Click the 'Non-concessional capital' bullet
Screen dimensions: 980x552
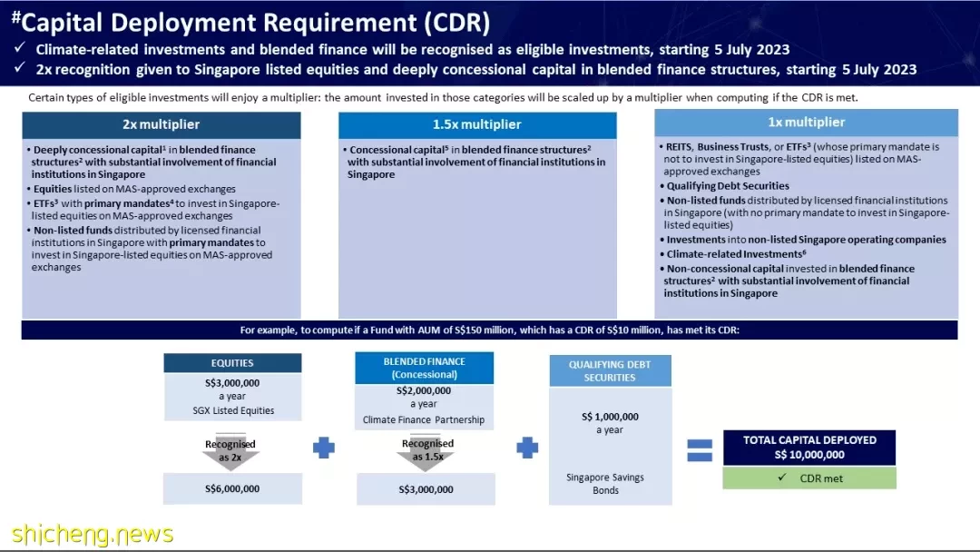(x=788, y=281)
